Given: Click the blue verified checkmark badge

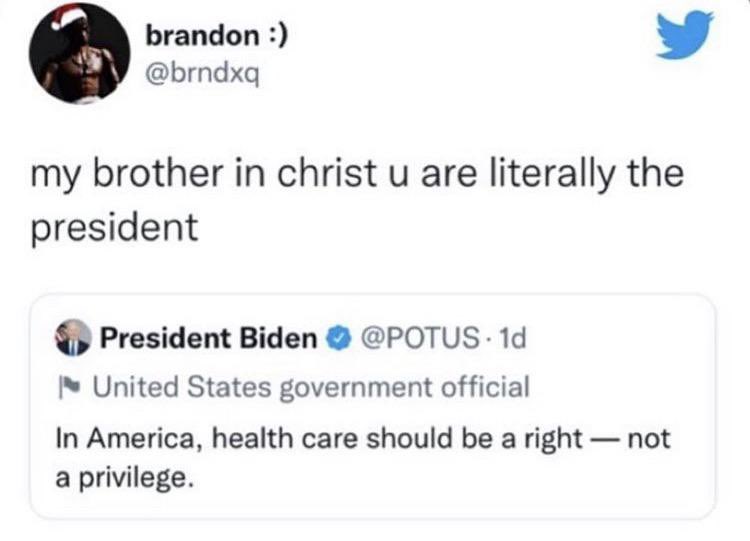Looking at the screenshot, I should 339,339.
